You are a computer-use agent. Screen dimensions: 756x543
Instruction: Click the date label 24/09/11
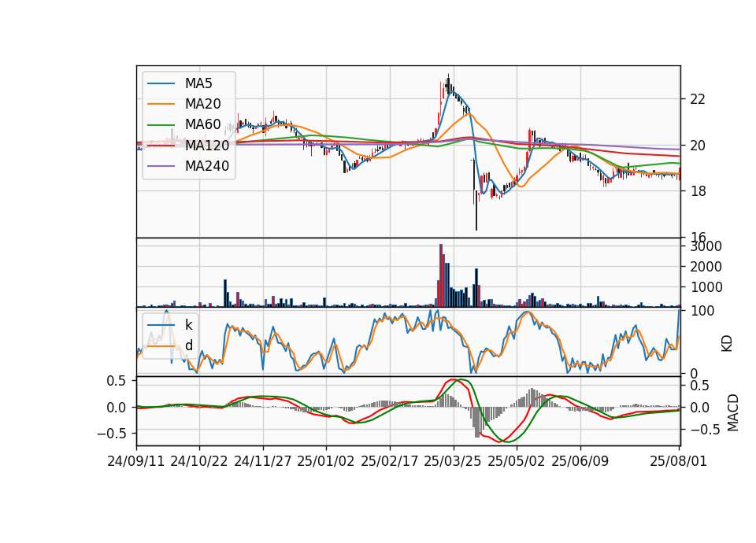pos(136,461)
